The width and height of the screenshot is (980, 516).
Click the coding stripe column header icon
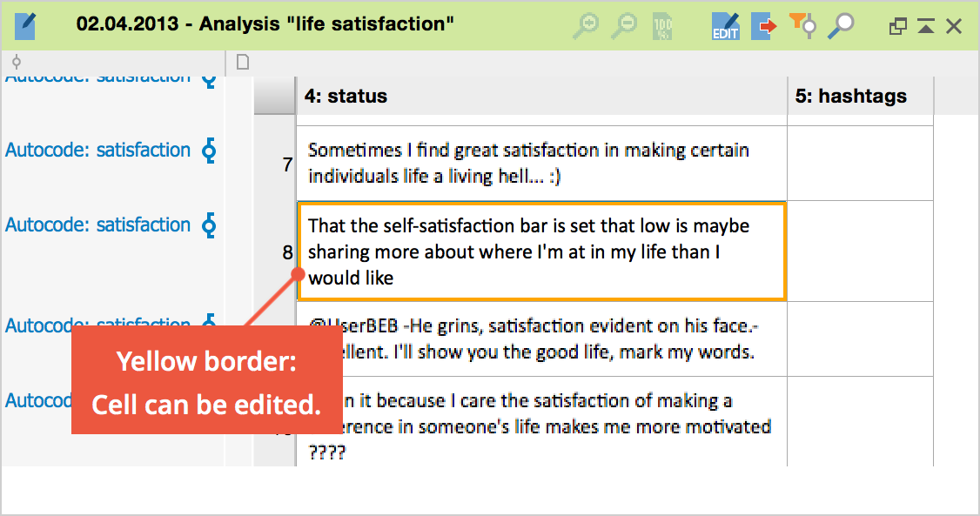[x=16, y=62]
